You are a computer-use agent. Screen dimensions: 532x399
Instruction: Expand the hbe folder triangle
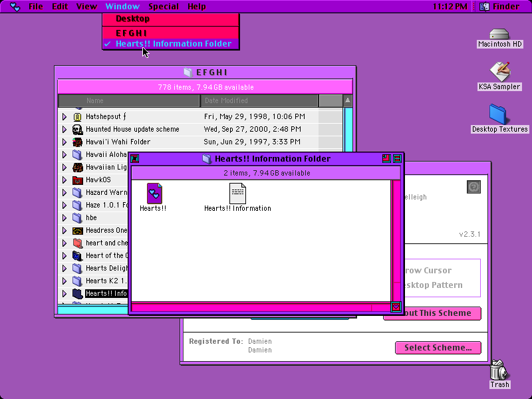pyautogui.click(x=65, y=218)
